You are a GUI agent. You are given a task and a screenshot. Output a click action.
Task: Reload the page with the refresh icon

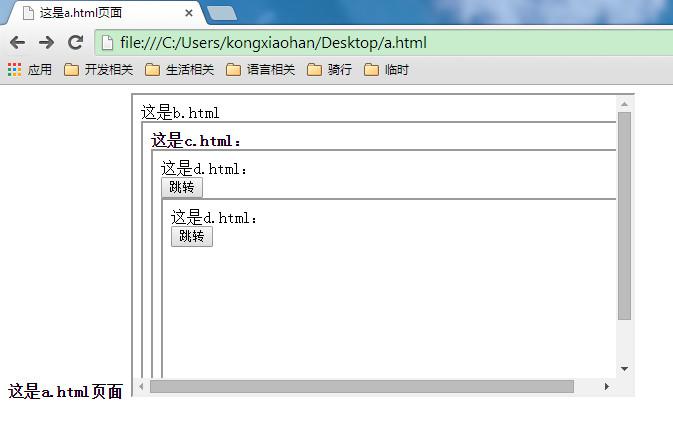pyautogui.click(x=76, y=42)
